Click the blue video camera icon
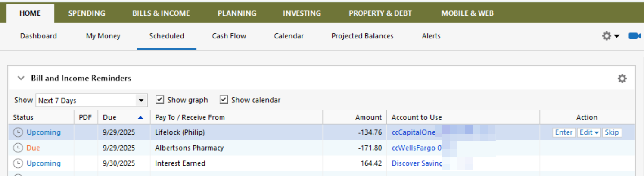Viewport: 644px width, 176px height. (634, 36)
